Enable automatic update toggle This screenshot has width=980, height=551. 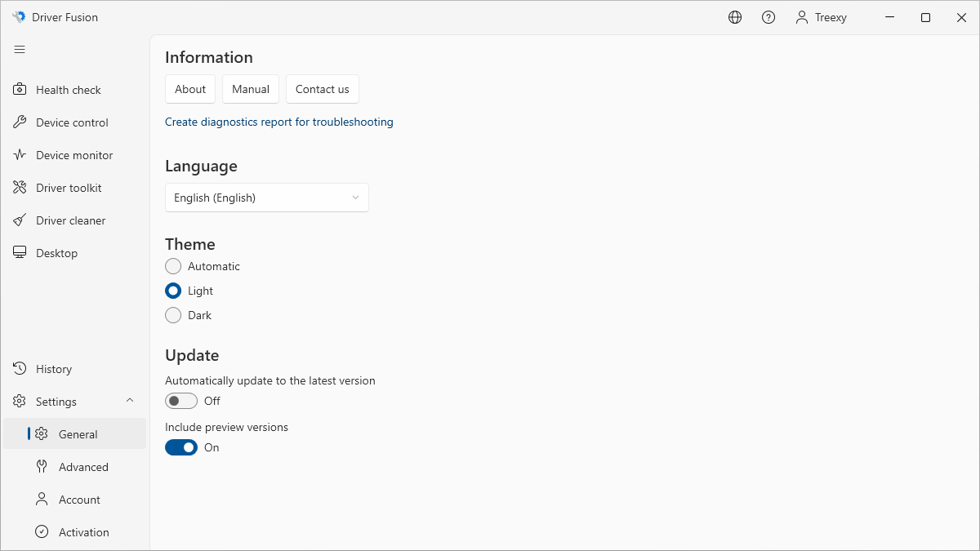(181, 401)
